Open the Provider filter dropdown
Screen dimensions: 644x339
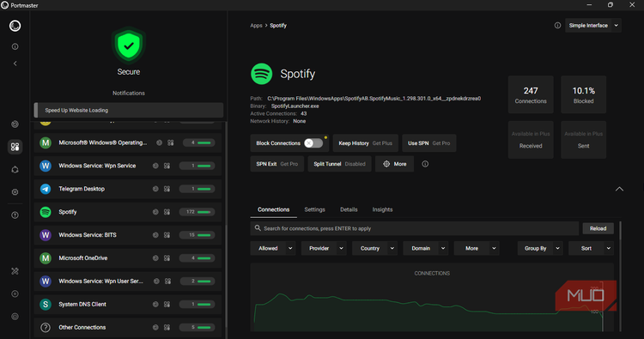[x=324, y=248]
